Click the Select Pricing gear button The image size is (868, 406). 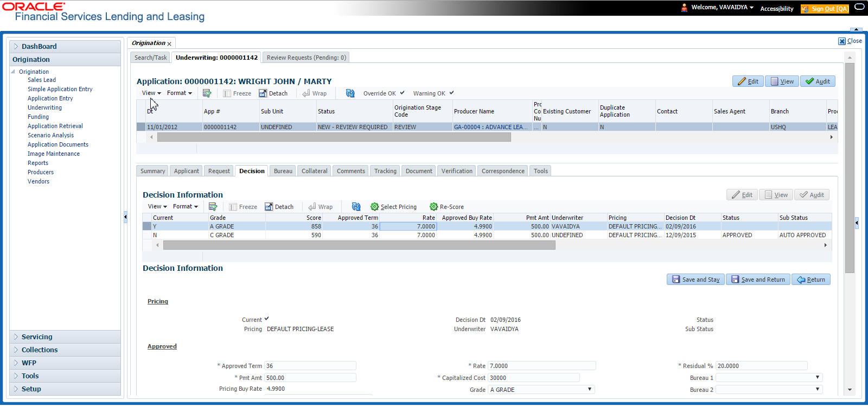(x=394, y=207)
